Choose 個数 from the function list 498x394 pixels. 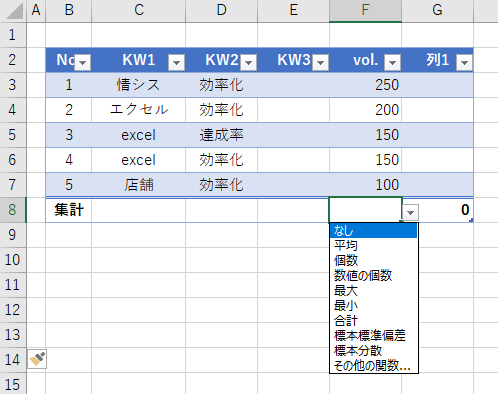click(x=373, y=260)
